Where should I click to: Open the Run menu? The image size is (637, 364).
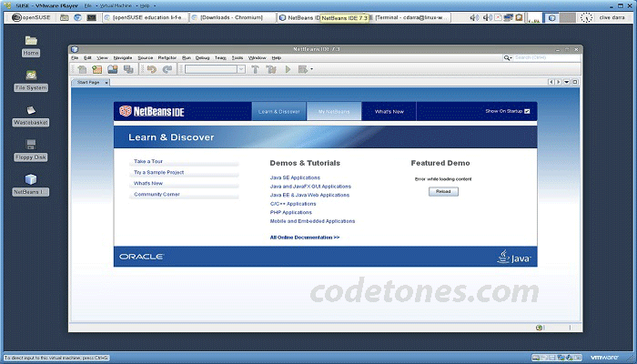186,58
